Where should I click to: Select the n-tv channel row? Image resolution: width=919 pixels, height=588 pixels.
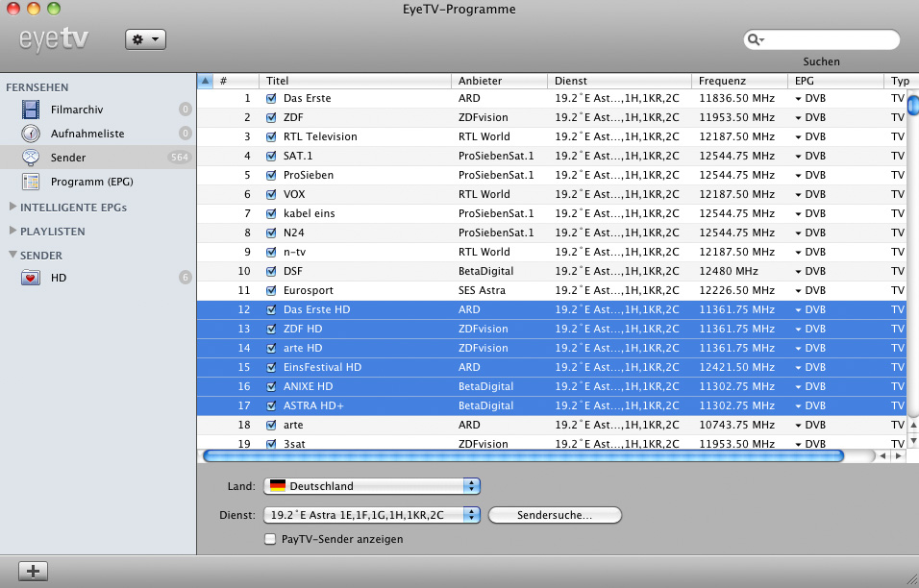[552, 252]
